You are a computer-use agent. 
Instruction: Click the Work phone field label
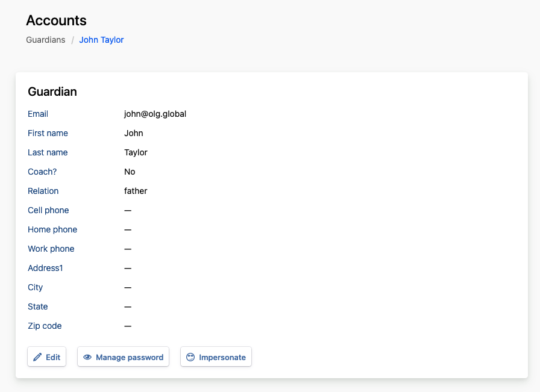[51, 249]
